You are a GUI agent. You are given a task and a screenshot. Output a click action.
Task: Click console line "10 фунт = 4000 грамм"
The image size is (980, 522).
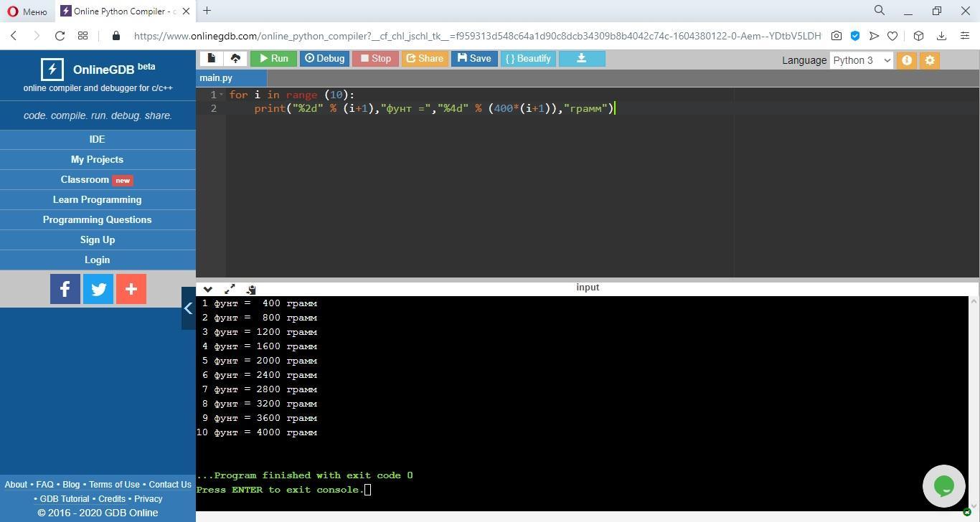(x=257, y=432)
